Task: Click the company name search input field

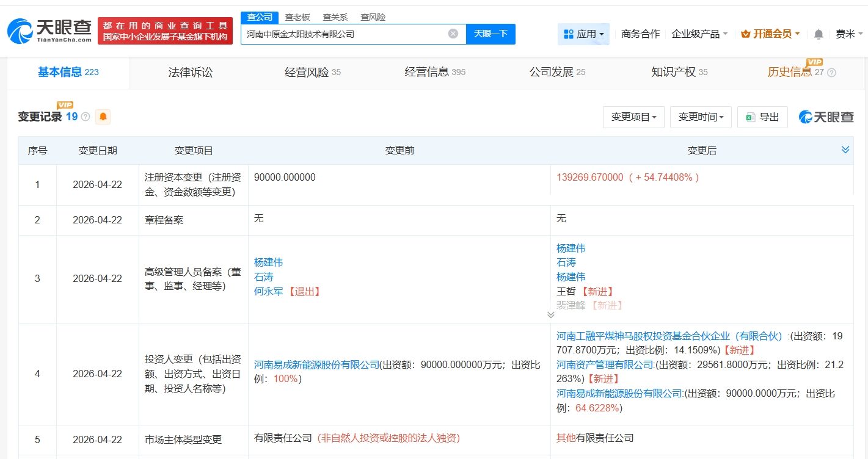Action: 345,34
